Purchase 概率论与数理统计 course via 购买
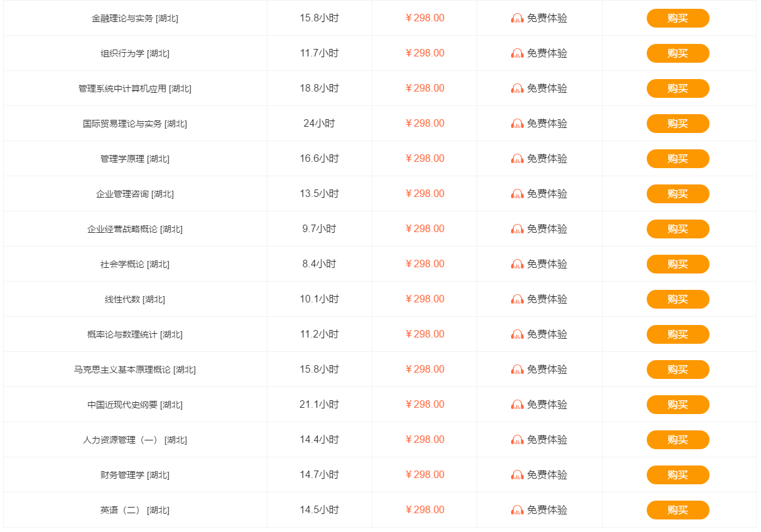The image size is (761, 532). coord(677,334)
